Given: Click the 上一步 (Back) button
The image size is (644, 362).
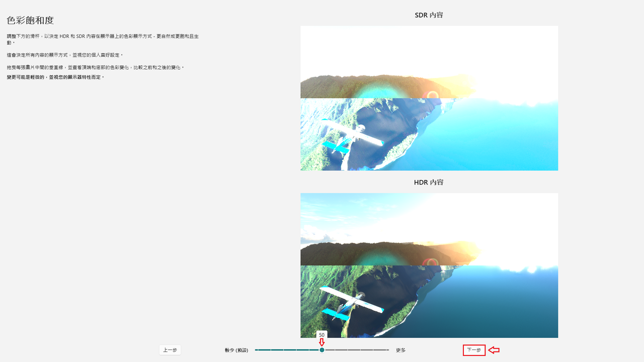Looking at the screenshot, I should coord(170,350).
